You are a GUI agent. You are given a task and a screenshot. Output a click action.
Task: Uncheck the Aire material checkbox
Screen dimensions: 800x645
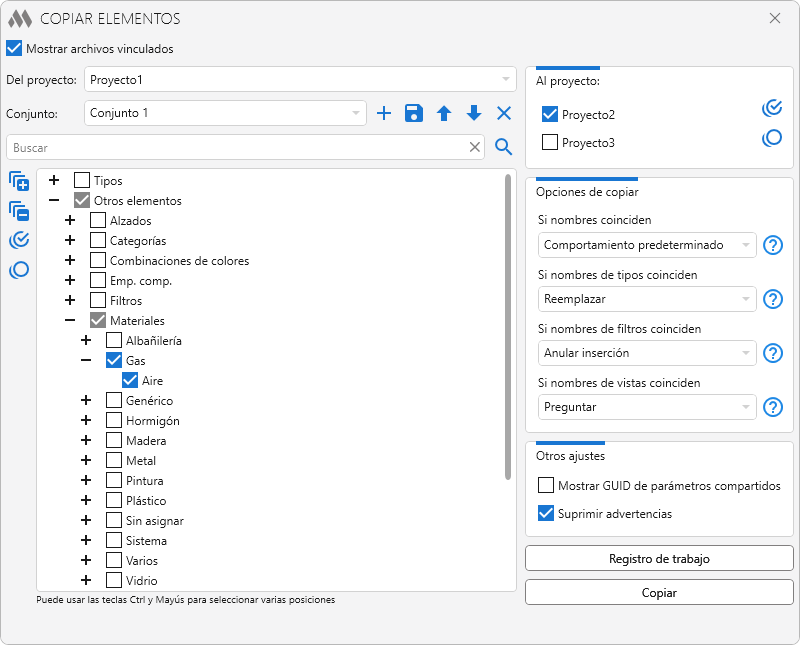tap(130, 380)
